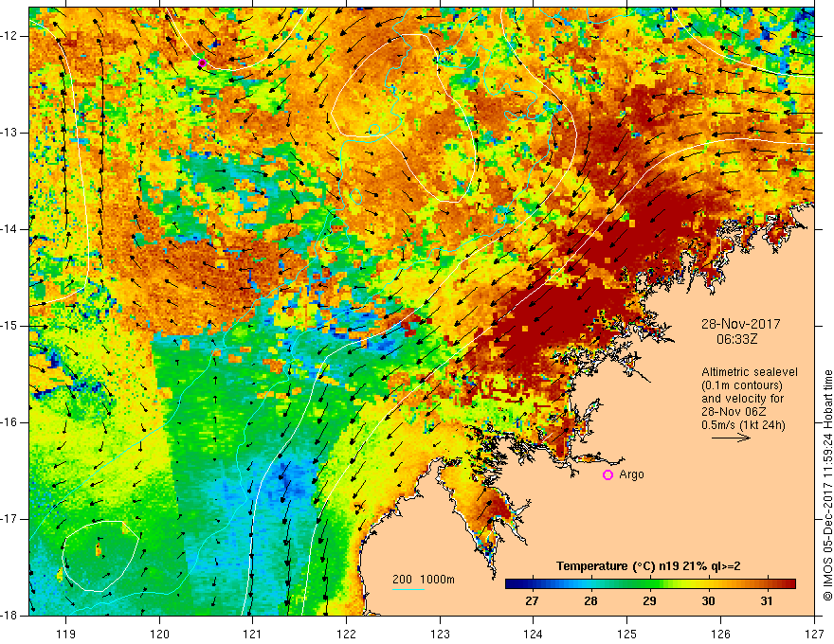Click the Argo float marker near -12.3 latitude

point(202,63)
